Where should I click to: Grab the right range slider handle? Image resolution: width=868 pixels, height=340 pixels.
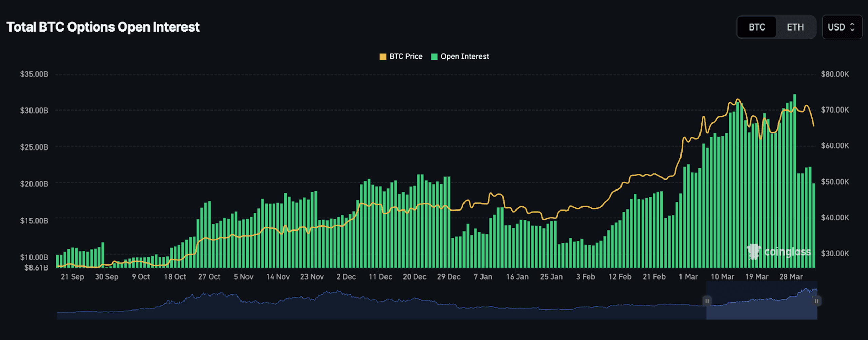click(816, 301)
